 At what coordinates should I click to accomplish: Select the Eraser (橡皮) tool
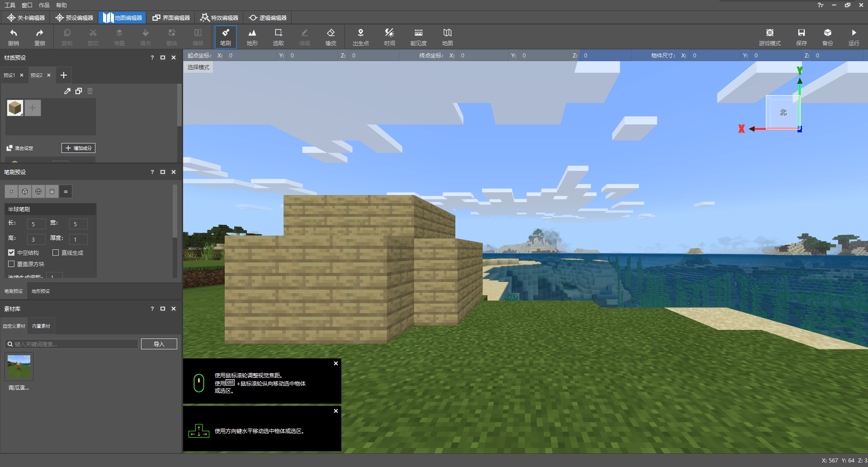click(x=331, y=37)
